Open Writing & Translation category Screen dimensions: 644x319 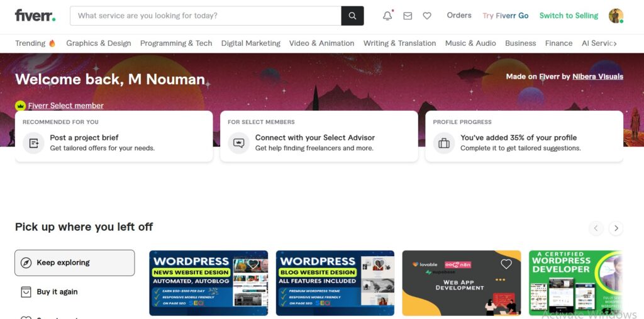[x=399, y=43]
